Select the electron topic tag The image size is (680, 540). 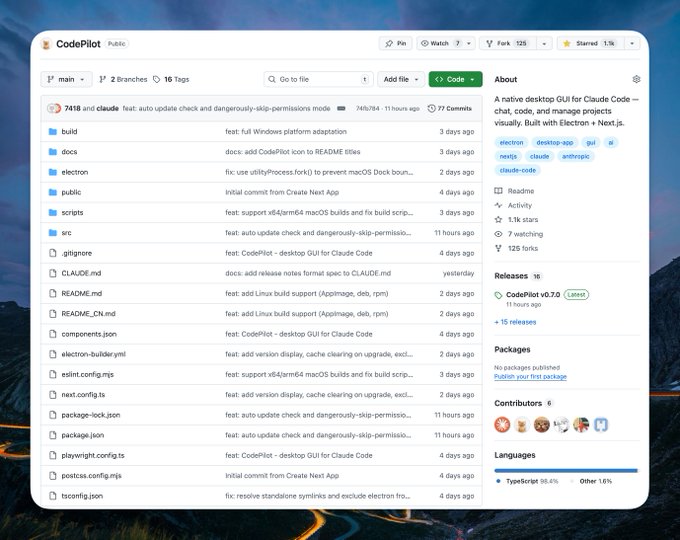coord(511,143)
